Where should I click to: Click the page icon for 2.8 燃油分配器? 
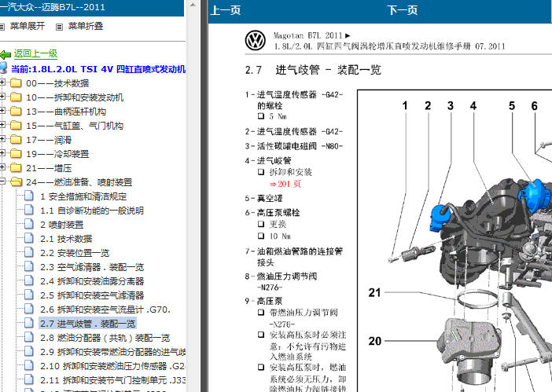pos(29,337)
